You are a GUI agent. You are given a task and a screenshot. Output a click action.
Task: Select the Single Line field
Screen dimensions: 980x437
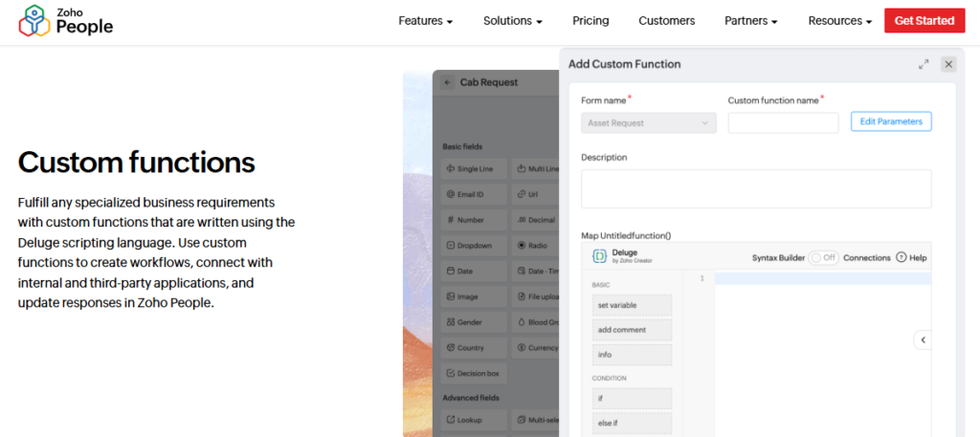coord(474,168)
